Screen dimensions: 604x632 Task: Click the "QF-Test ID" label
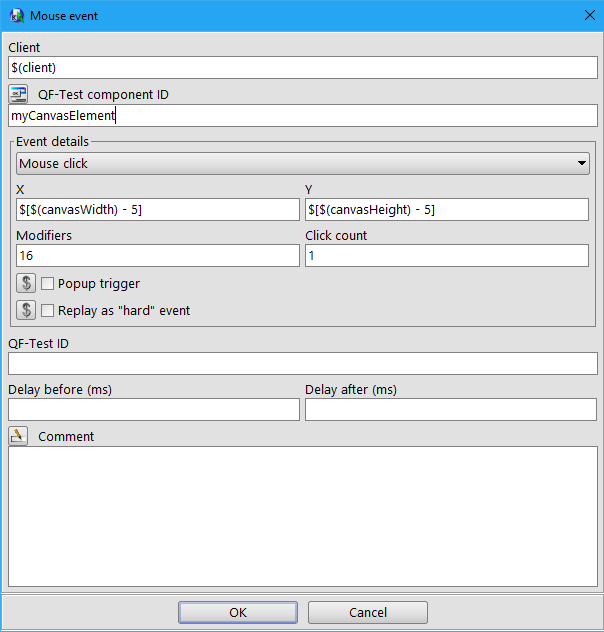pos(39,343)
